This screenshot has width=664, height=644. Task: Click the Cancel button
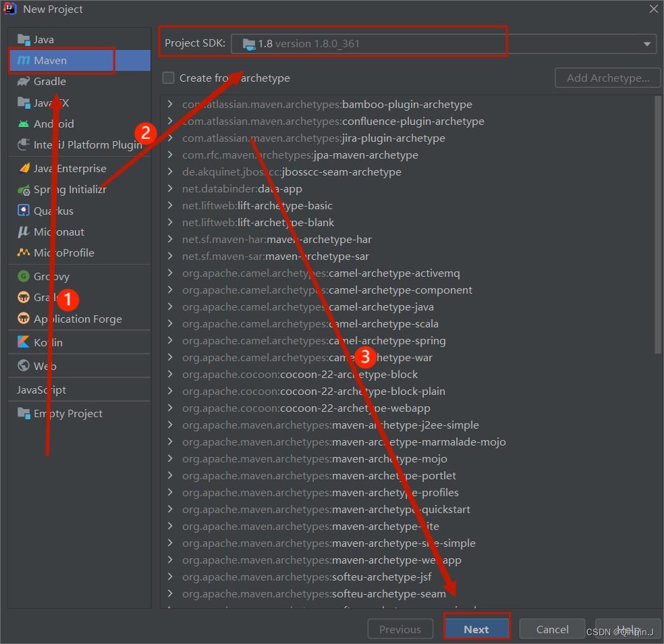[552, 629]
